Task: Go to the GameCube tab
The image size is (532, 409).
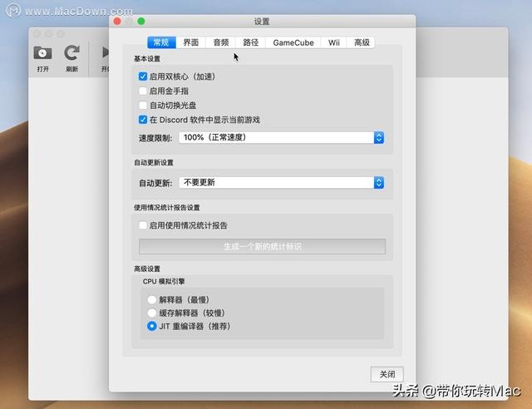Action: click(293, 42)
